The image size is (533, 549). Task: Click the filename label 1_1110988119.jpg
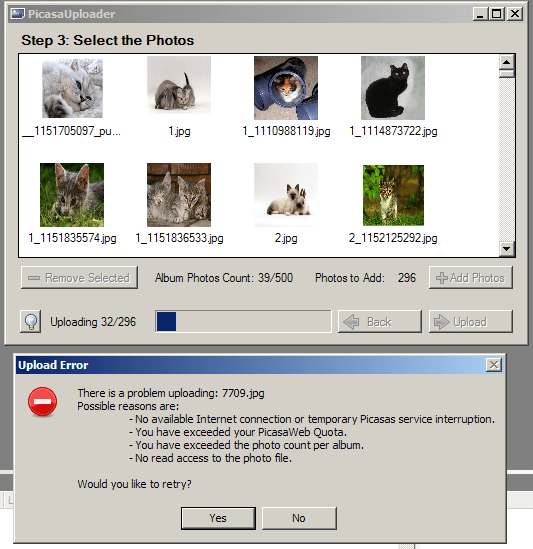pyautogui.click(x=286, y=131)
